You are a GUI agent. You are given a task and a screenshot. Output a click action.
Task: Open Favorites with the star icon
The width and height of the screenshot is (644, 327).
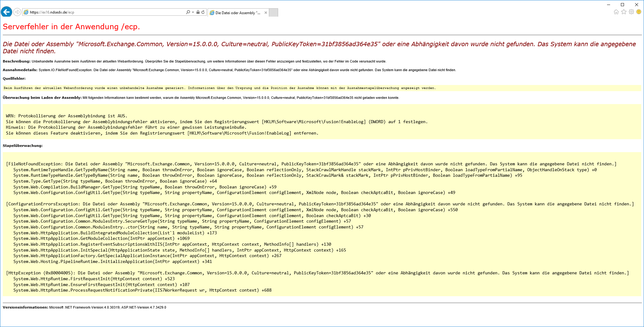pos(624,12)
